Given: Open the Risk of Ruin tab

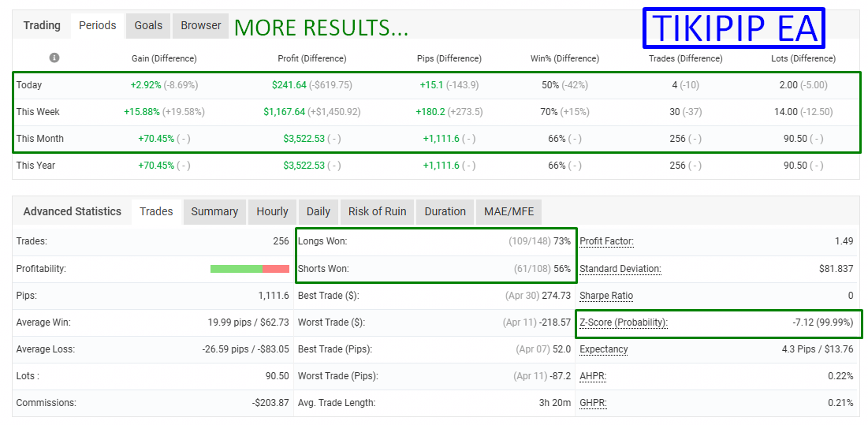Looking at the screenshot, I should tap(377, 211).
